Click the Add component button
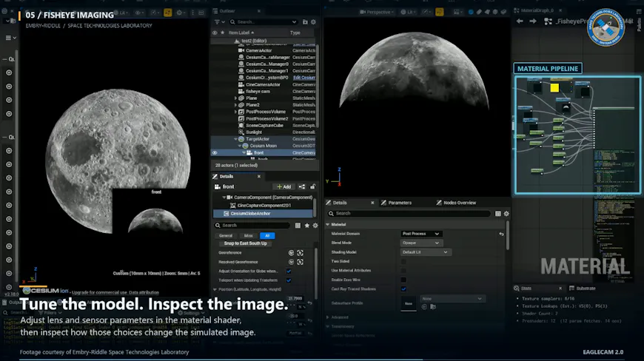 pos(284,186)
